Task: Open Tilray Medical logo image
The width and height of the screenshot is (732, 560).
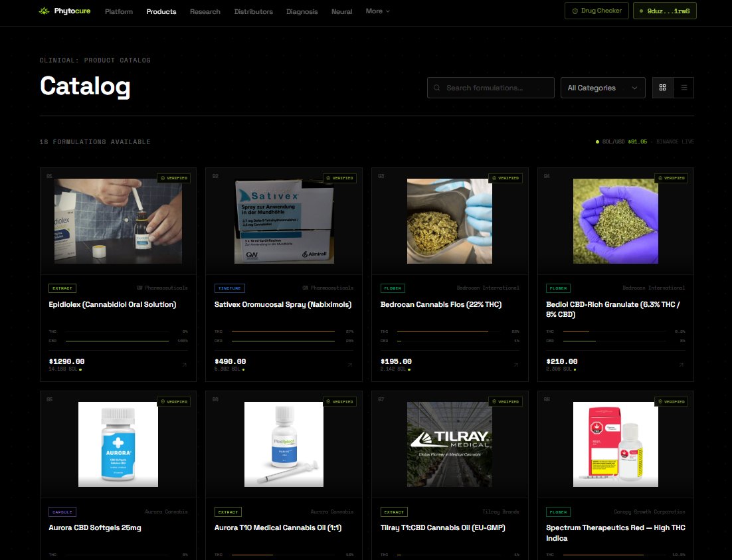Action: (450, 444)
